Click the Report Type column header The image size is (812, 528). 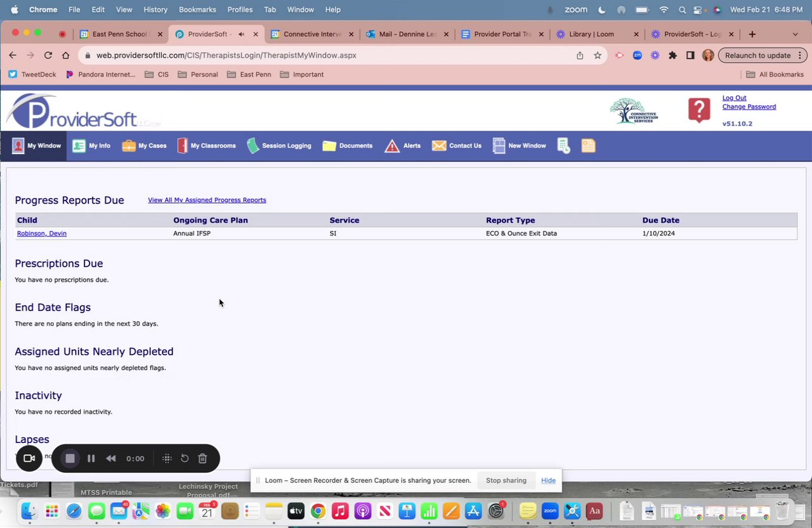[510, 220]
